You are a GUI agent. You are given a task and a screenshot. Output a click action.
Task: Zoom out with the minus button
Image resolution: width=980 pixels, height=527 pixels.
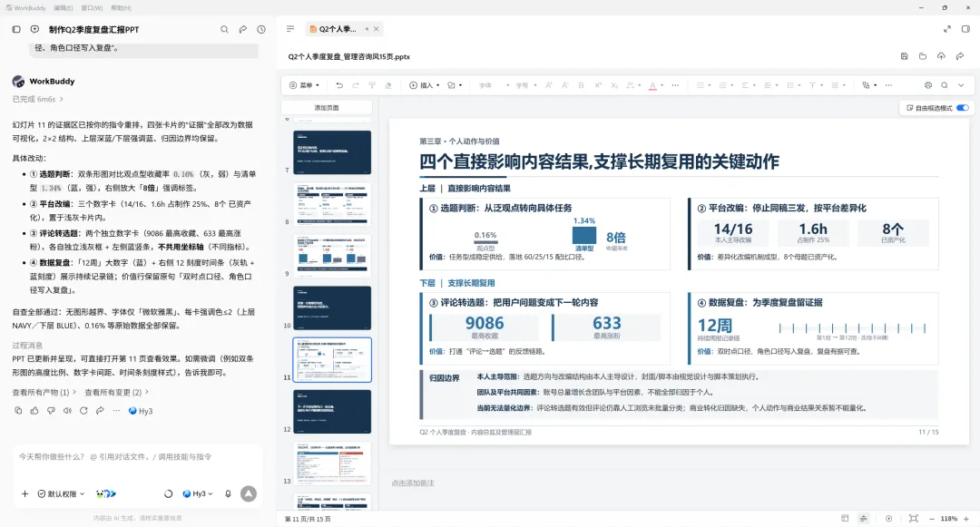932,519
